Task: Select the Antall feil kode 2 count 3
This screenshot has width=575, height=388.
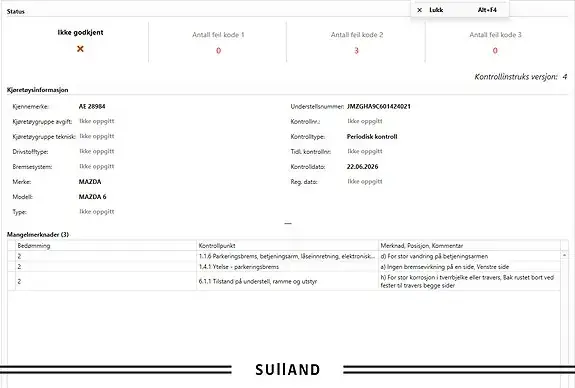Action: pyautogui.click(x=356, y=51)
